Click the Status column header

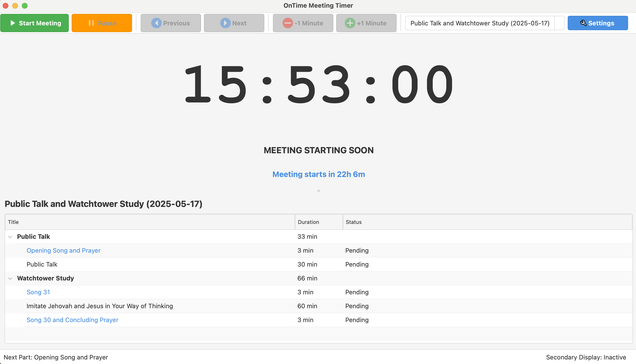coord(487,222)
